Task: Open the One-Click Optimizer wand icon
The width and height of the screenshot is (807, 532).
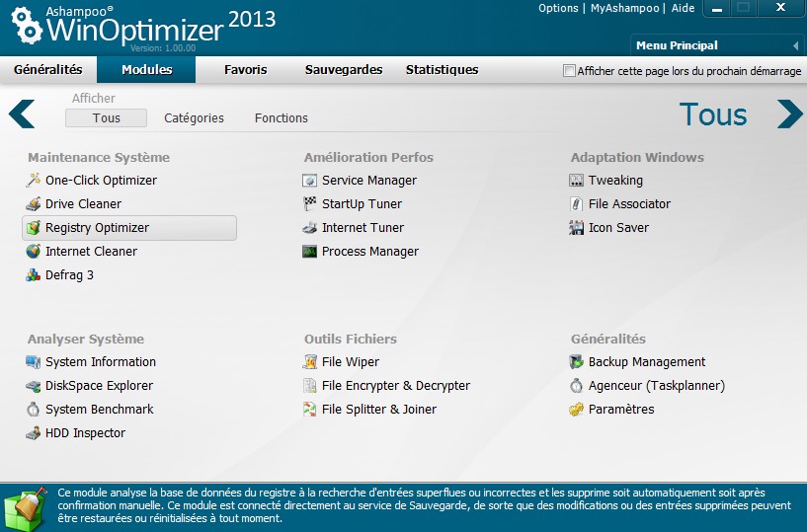Action: tap(34, 180)
